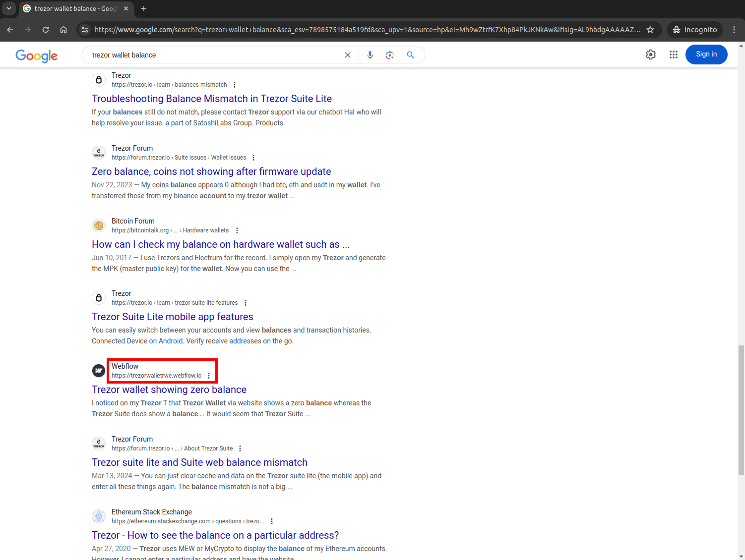Click the Ethereum Stack Exchange site name
This screenshot has width=745, height=560.
coord(152,512)
